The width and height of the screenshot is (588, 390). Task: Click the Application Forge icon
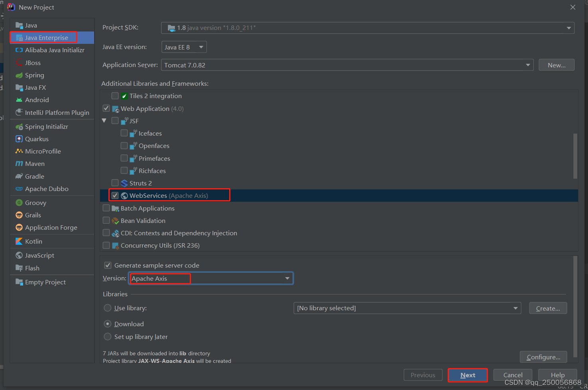[x=19, y=227]
